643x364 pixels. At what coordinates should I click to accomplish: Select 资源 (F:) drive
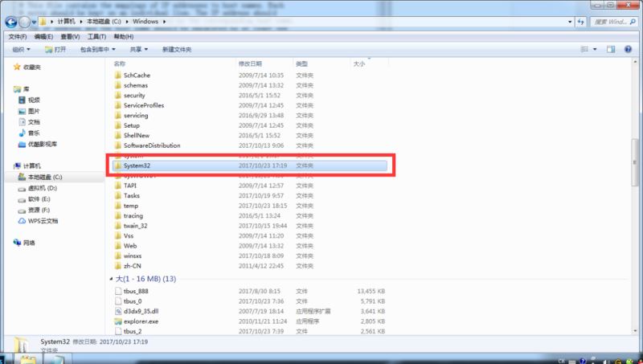(x=39, y=211)
